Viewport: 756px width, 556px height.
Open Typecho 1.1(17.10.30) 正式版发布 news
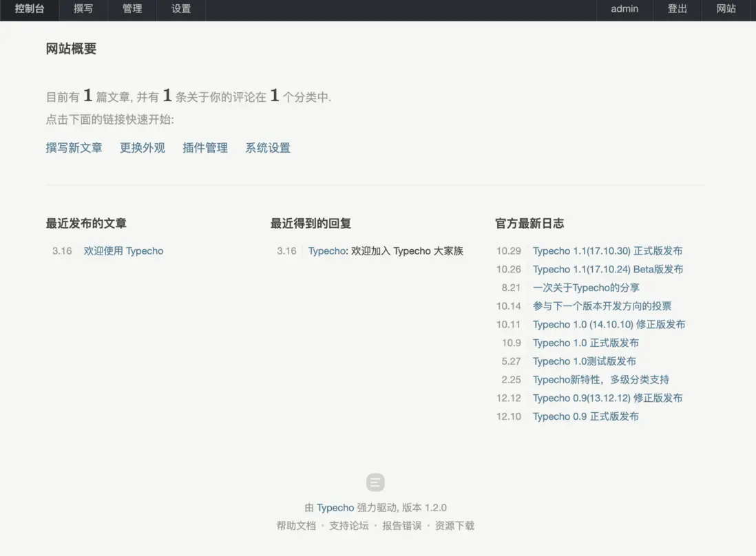point(607,250)
